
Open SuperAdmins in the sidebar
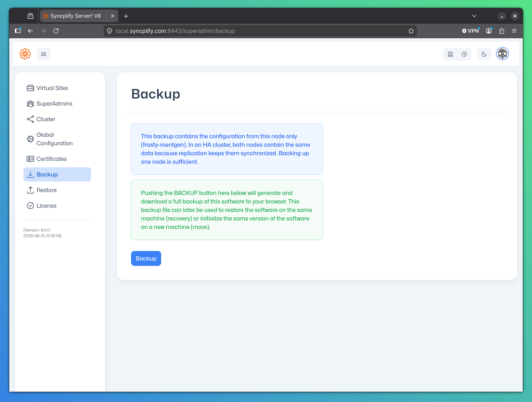tap(57, 104)
